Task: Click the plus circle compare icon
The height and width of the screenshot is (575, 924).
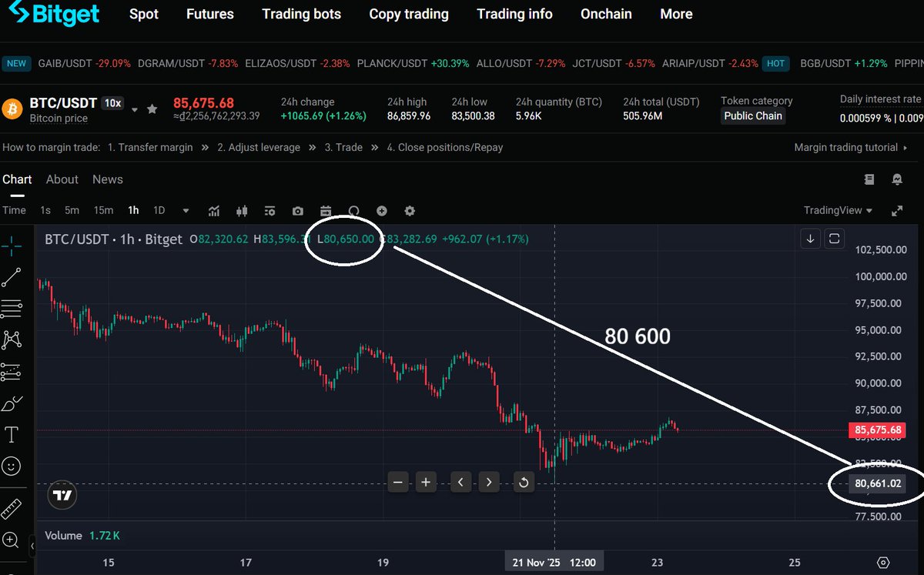Action: pos(382,211)
